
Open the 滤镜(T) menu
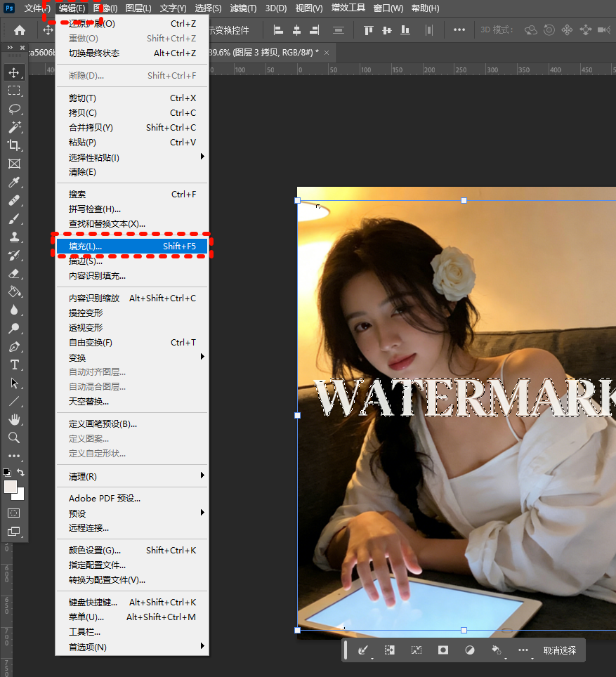[243, 8]
